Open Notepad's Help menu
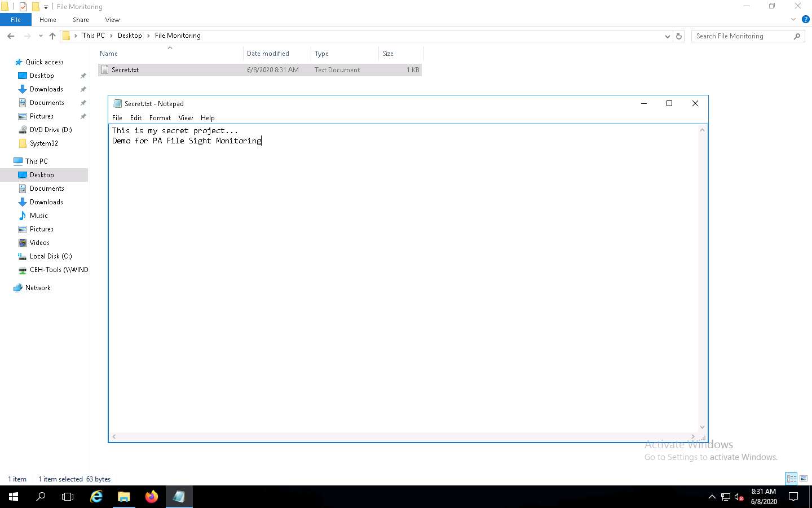Viewport: 812px width, 508px height. click(208, 118)
